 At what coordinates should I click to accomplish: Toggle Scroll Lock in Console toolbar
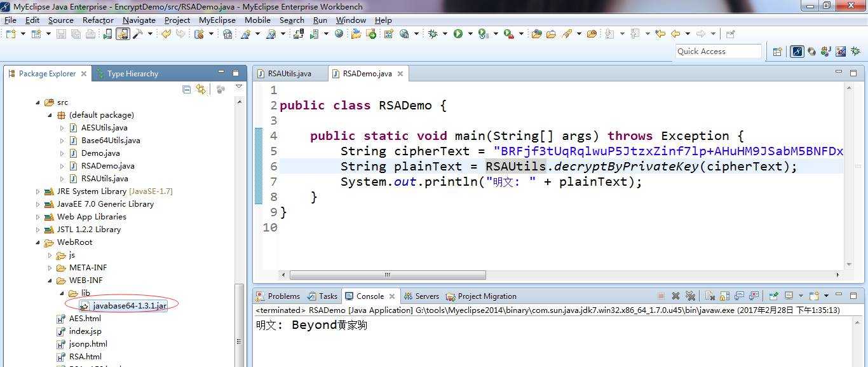tap(724, 296)
